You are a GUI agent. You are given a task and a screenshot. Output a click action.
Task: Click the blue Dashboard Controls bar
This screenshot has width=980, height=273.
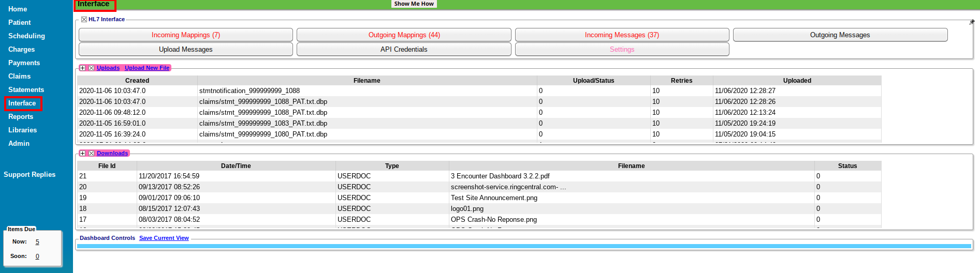pyautogui.click(x=524, y=246)
